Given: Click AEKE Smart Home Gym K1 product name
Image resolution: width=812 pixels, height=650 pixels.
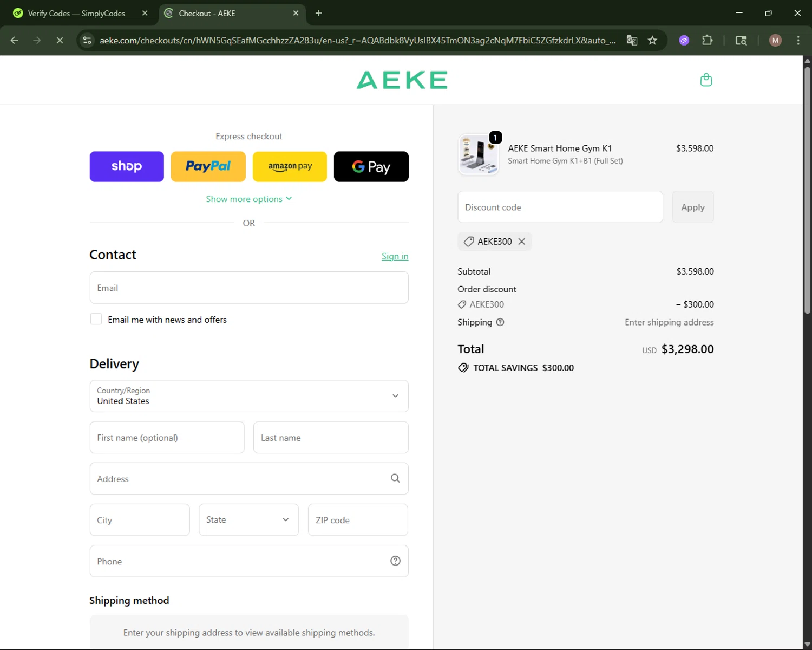Looking at the screenshot, I should tap(560, 148).
